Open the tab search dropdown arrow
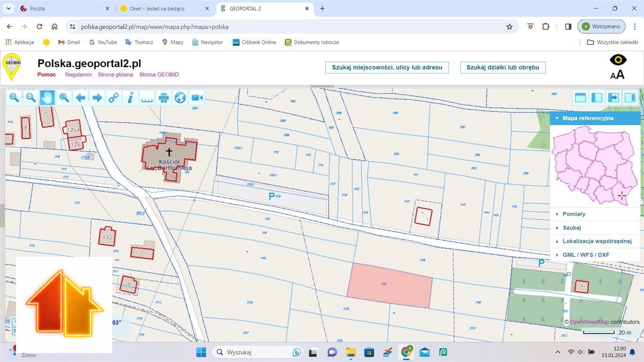Viewport: 644px width, 362px height. point(8,8)
